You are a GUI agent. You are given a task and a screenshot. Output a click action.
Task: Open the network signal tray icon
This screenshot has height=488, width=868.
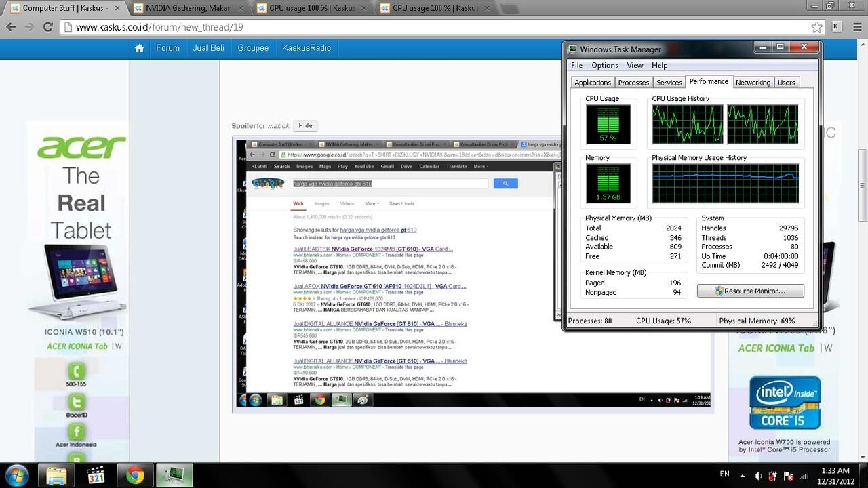[x=804, y=476]
